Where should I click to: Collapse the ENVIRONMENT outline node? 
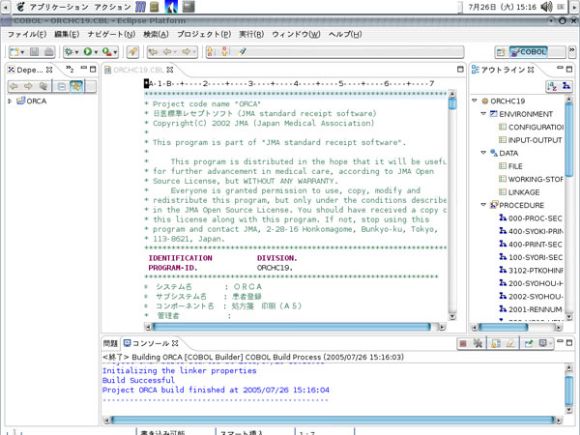click(483, 114)
